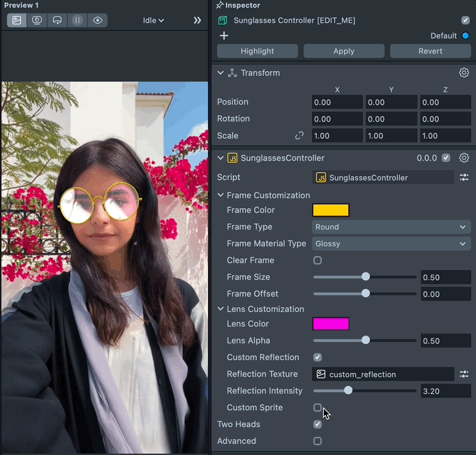Click the eye icon in Preview toolbar
The image size is (476, 455).
click(98, 20)
